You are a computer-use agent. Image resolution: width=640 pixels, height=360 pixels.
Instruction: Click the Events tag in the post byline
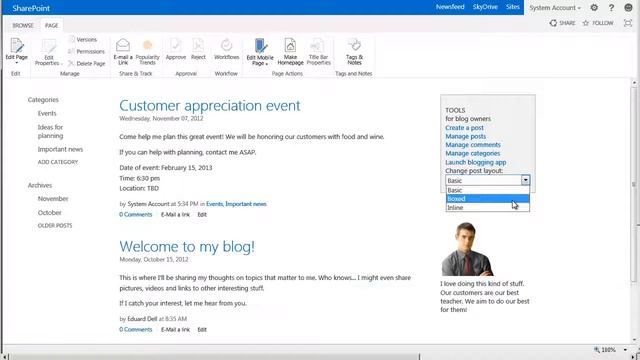tap(214, 204)
